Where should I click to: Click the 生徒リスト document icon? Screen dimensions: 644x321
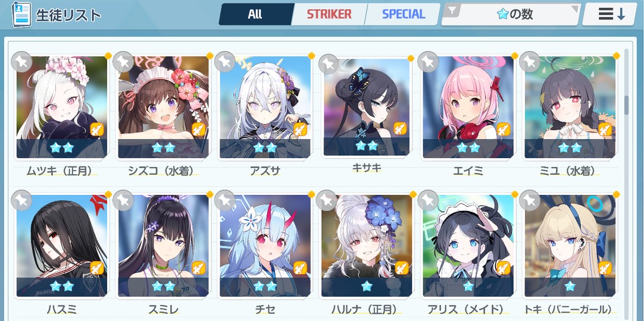coord(22,14)
